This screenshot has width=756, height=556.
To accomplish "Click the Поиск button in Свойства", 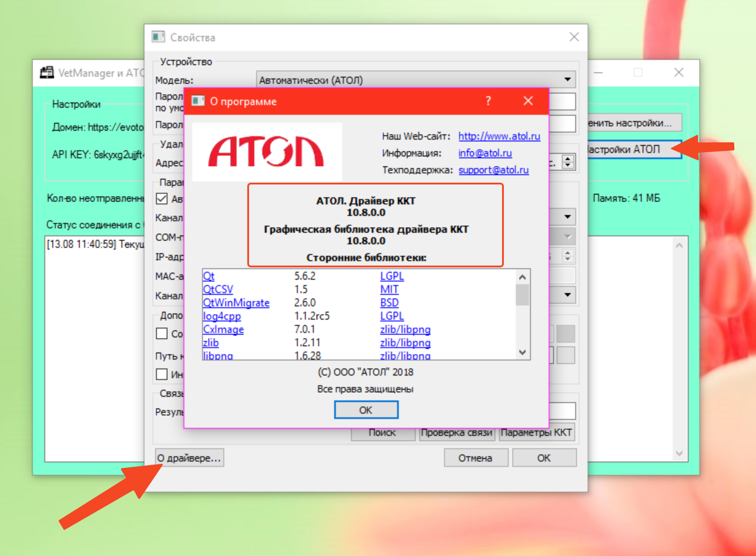I will (382, 434).
